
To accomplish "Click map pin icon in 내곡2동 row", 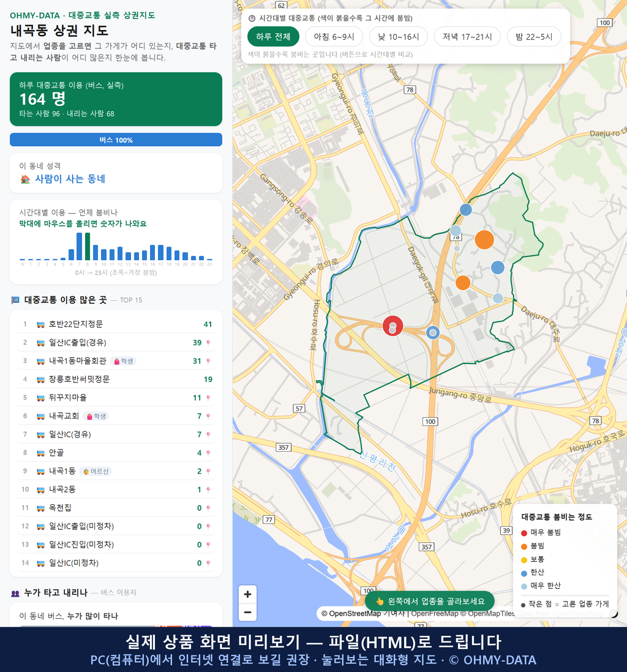I will tap(208, 490).
